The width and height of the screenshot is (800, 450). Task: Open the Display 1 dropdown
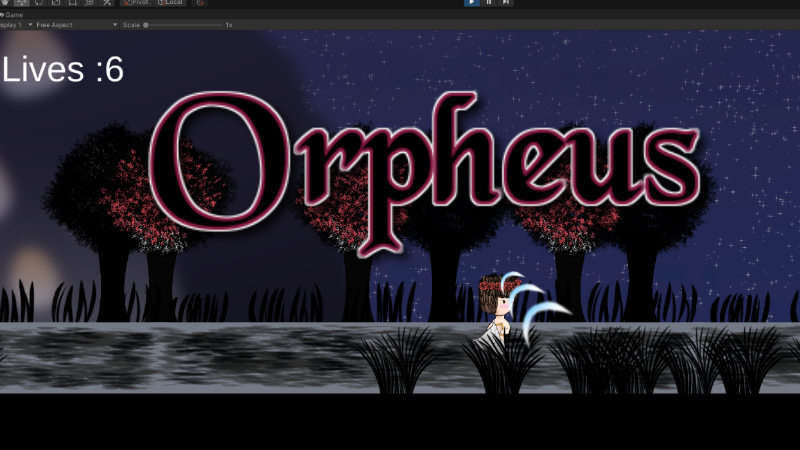16,24
